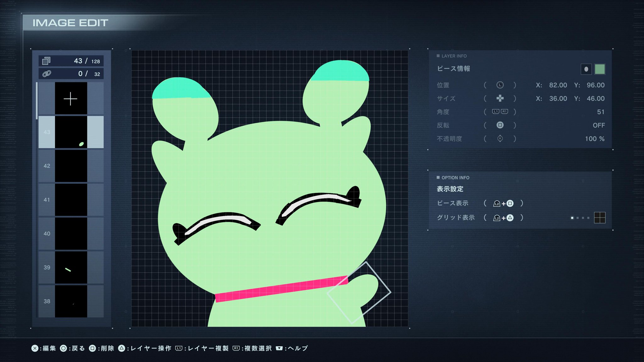The width and height of the screenshot is (644, 362).
Task: Toggle ピース表示 L2 plus square control
Action: coord(503,203)
